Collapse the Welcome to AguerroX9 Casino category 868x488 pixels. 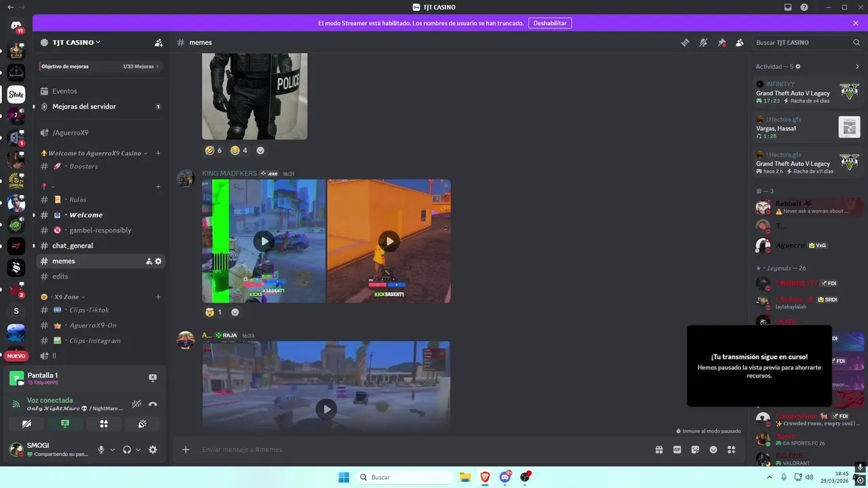(x=94, y=153)
